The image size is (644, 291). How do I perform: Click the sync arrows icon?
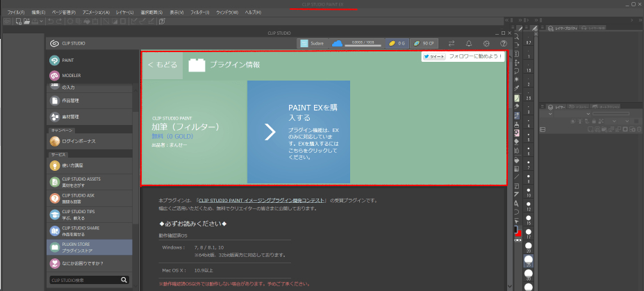tap(452, 43)
